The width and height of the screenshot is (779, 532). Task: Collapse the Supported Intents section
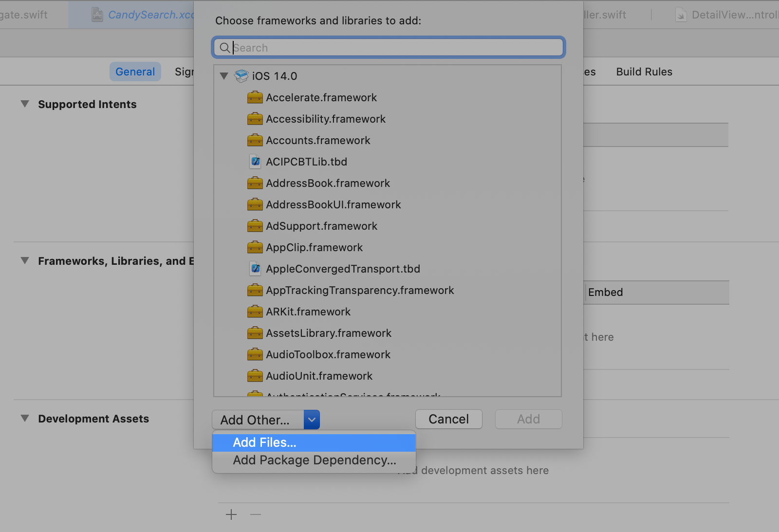coord(25,104)
